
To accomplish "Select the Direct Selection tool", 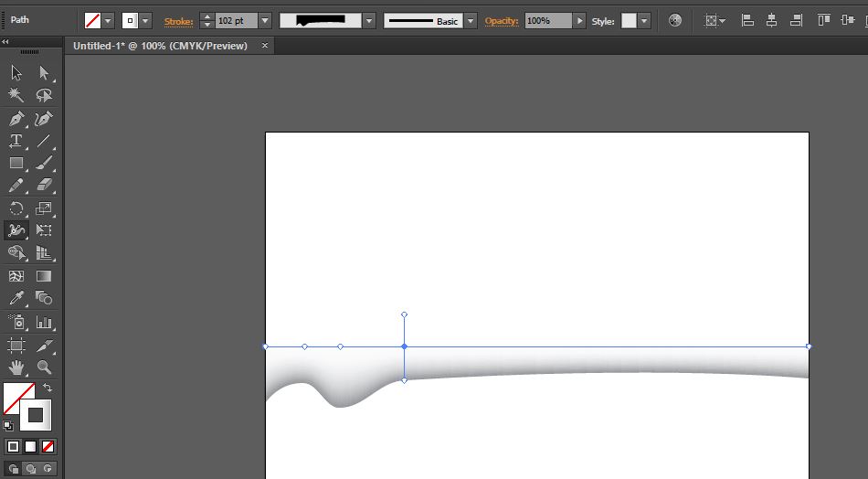I will 44,72.
